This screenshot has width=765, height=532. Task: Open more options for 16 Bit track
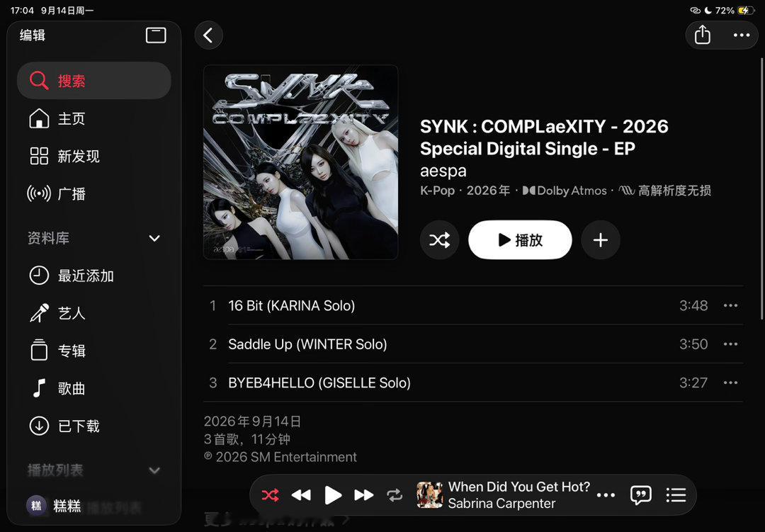click(x=730, y=305)
